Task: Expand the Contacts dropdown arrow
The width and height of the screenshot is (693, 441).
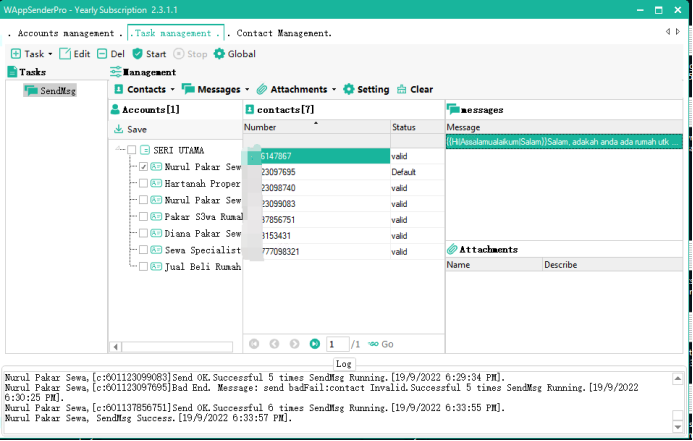Action: [x=172, y=89]
